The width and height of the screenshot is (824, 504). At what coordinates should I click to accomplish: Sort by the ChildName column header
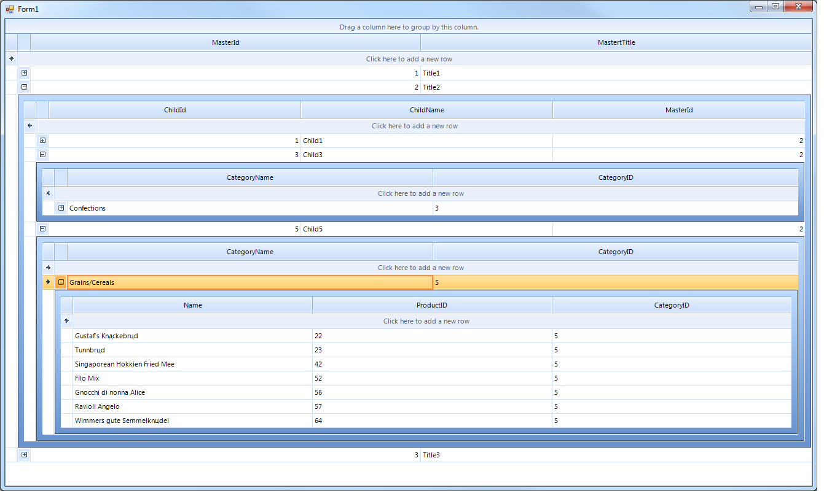tap(427, 110)
